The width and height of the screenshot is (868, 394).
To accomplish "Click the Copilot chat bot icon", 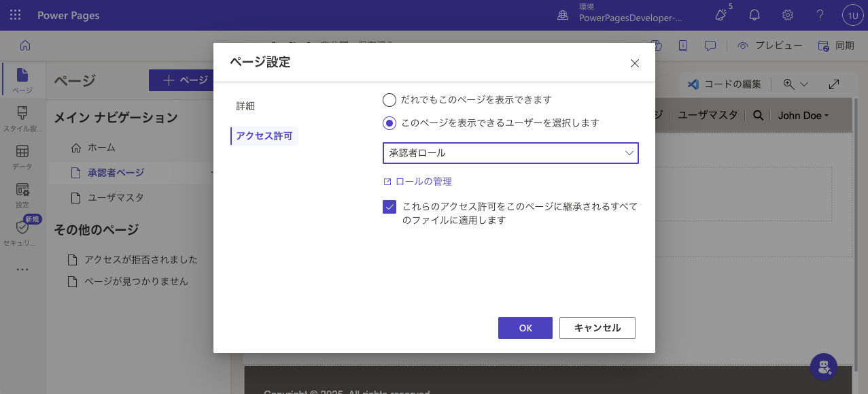I will click(823, 367).
